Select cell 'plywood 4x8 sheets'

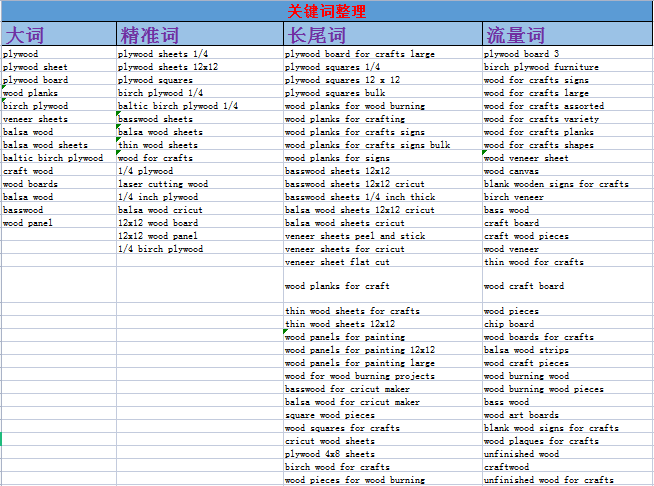383,454
